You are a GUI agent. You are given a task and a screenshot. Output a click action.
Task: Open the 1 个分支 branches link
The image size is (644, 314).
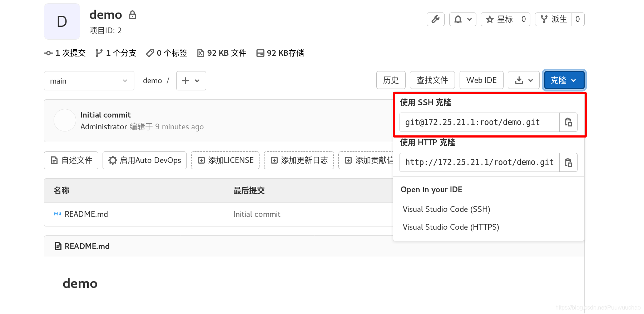[x=116, y=53]
